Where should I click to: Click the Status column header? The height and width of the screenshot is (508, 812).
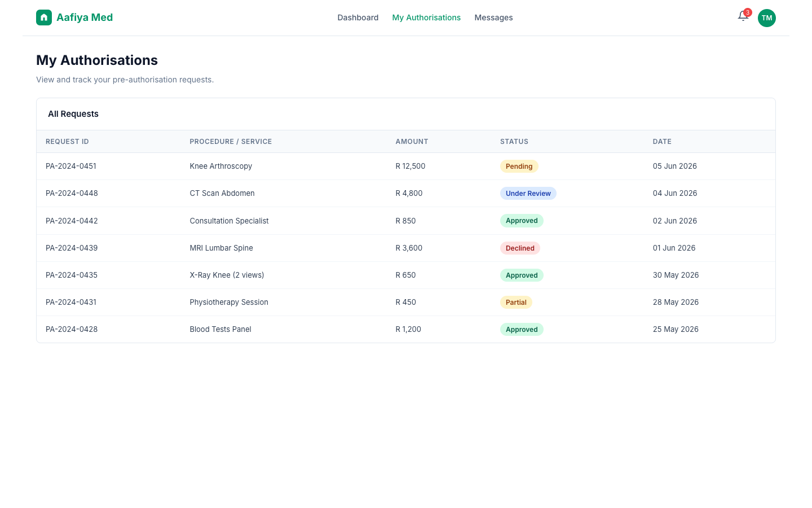[x=514, y=142]
